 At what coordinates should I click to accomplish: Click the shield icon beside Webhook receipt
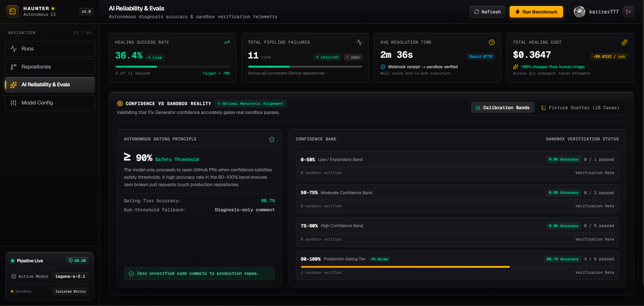click(383, 67)
